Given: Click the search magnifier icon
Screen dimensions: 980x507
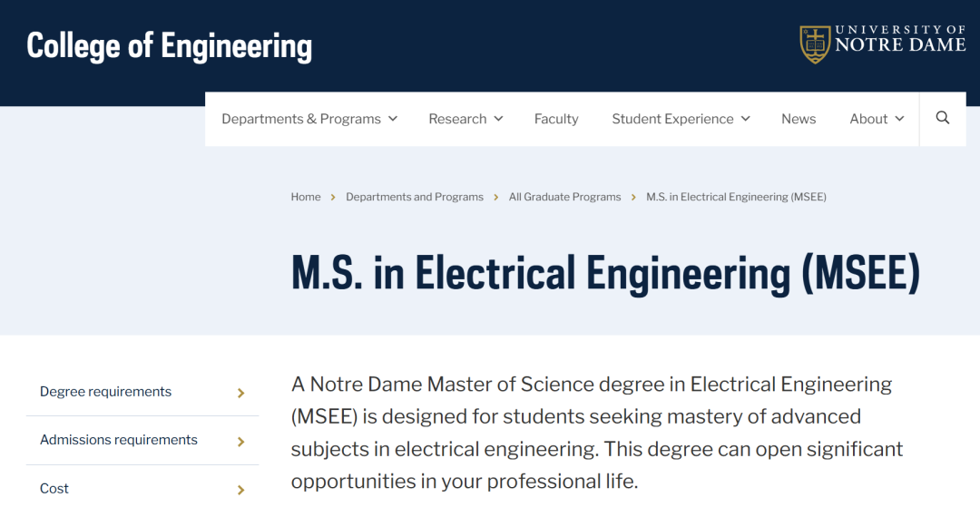Looking at the screenshot, I should (x=943, y=118).
